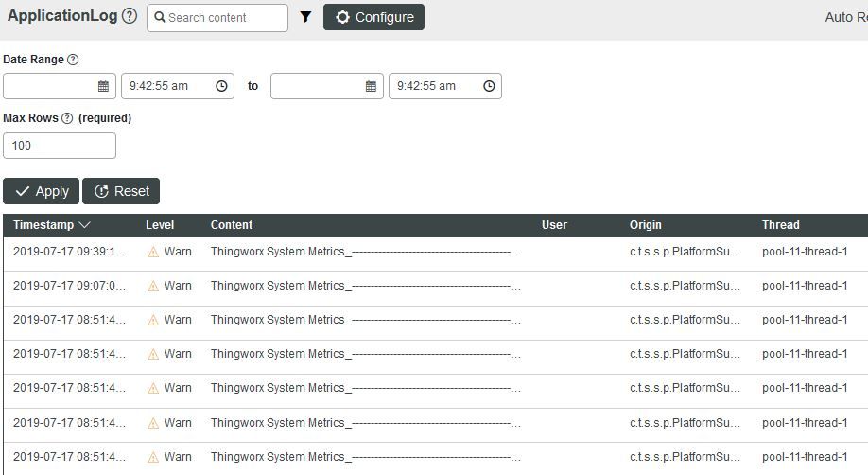Sort by the Timestamp column header

[x=43, y=225]
